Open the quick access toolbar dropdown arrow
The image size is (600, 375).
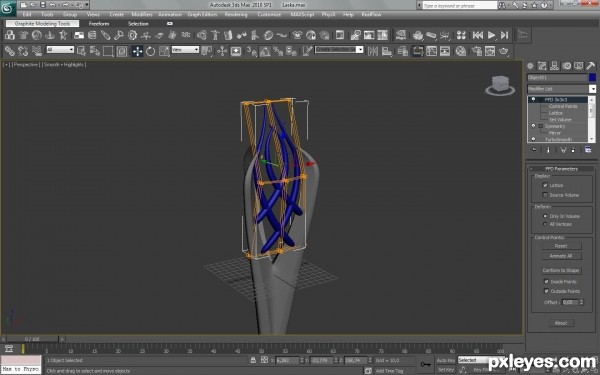pyautogui.click(x=87, y=5)
